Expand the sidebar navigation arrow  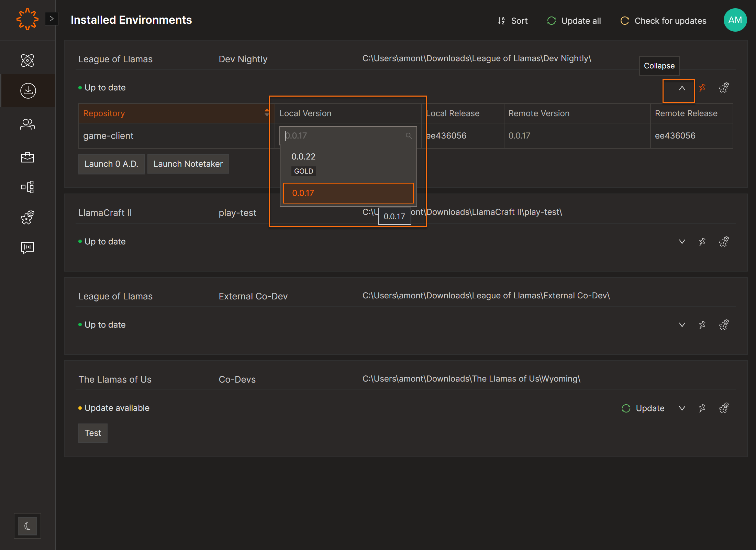52,19
